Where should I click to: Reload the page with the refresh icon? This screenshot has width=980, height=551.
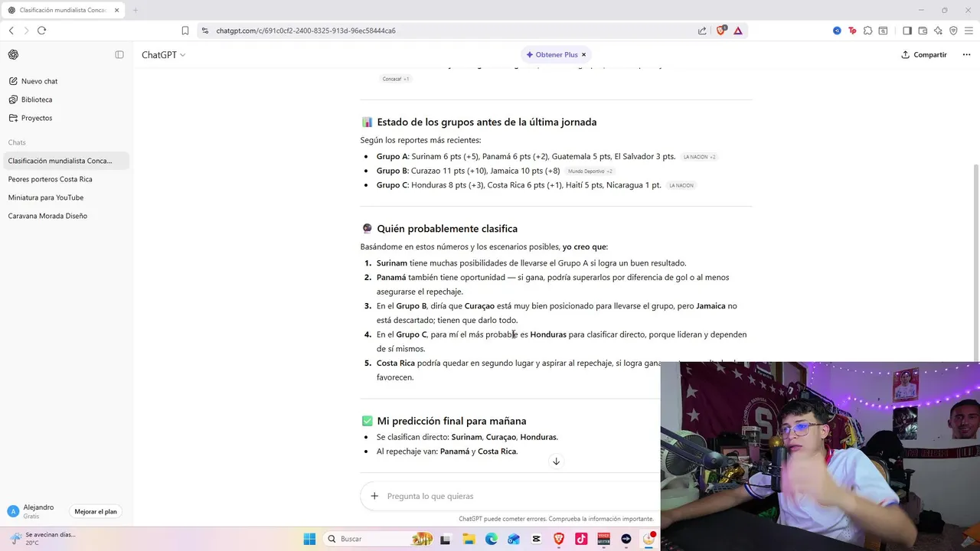42,31
